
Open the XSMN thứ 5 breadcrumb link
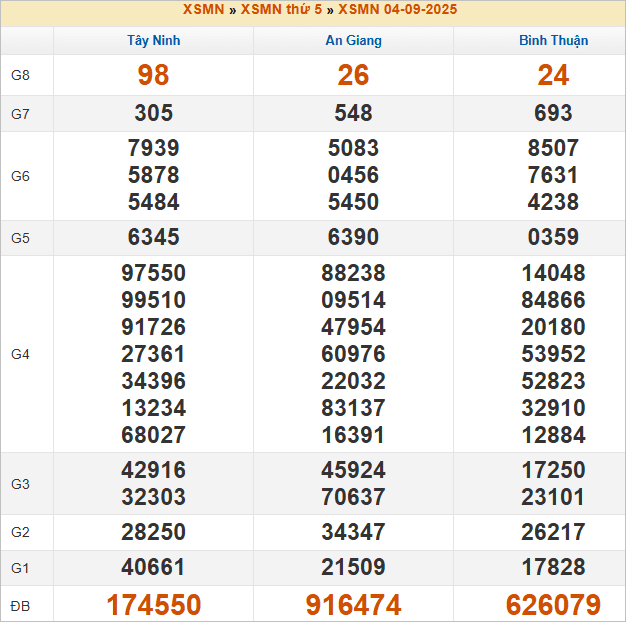[281, 10]
